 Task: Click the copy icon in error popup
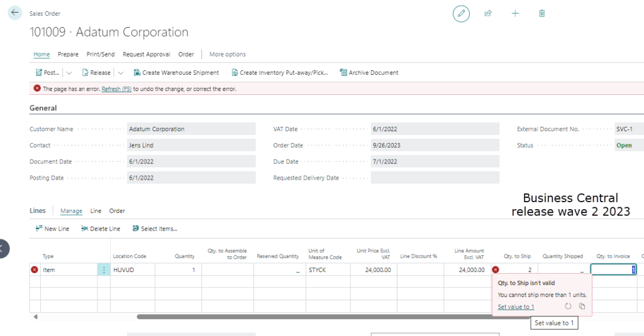(x=582, y=306)
